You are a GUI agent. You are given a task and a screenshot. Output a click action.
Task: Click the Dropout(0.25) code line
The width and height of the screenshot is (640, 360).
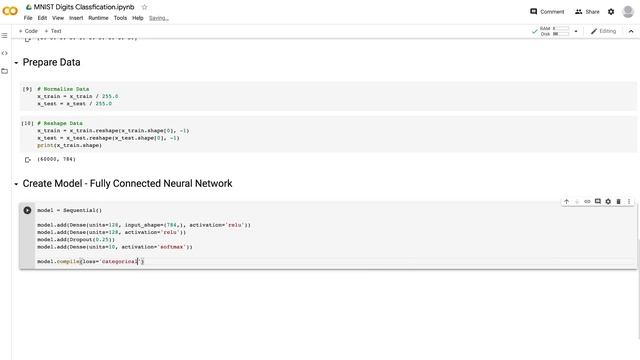point(76,240)
